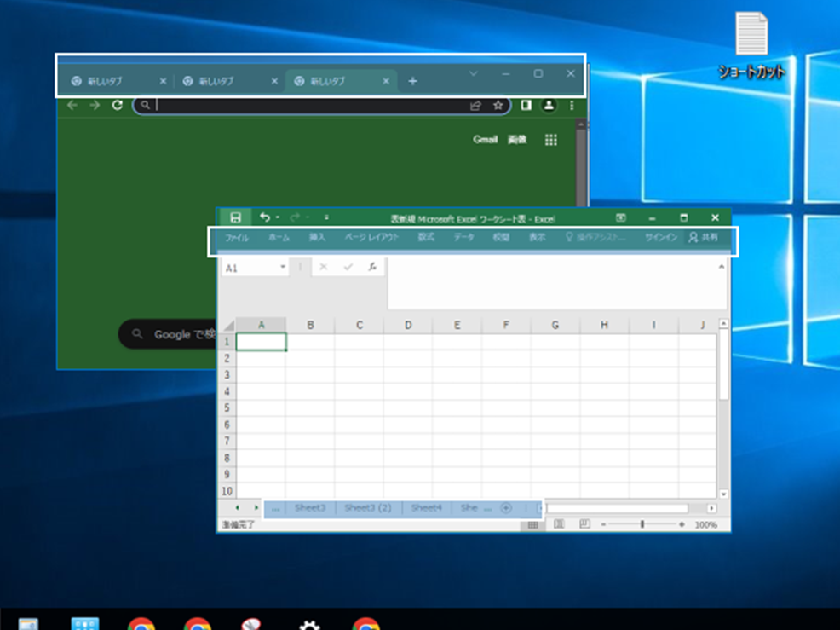The image size is (840, 630).
Task: Click the fx Insert Function icon
Action: (x=372, y=267)
